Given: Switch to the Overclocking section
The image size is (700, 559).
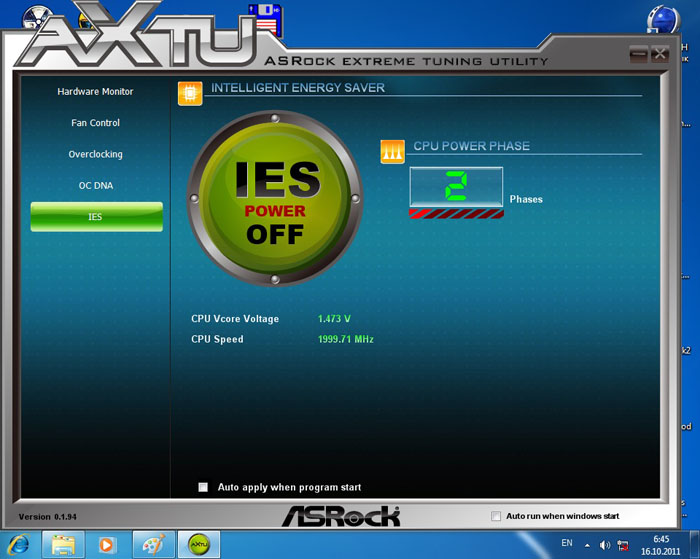Looking at the screenshot, I should (x=95, y=154).
